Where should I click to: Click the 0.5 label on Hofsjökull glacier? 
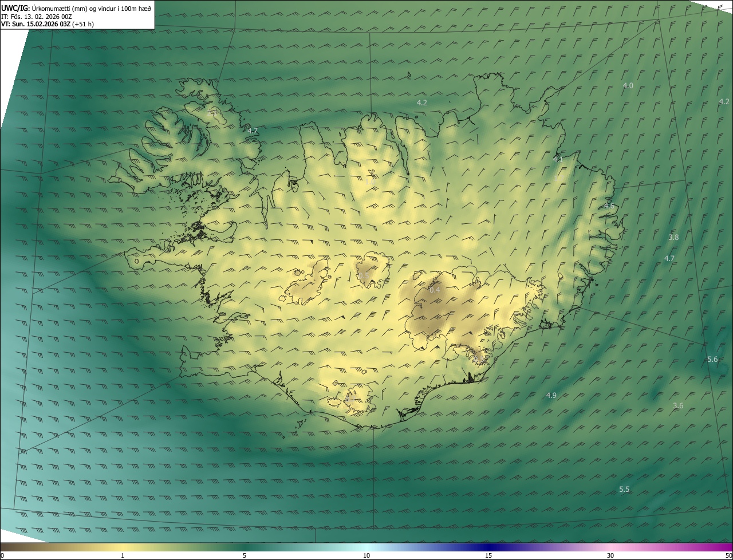point(364,276)
